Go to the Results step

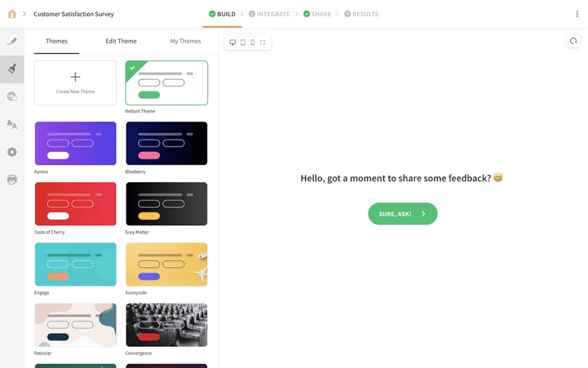tap(361, 14)
